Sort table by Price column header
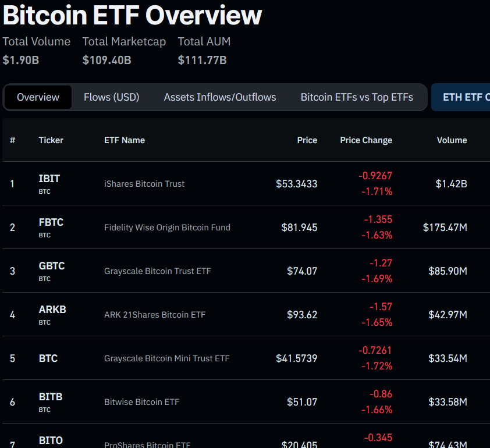This screenshot has width=490, height=448. tap(307, 140)
